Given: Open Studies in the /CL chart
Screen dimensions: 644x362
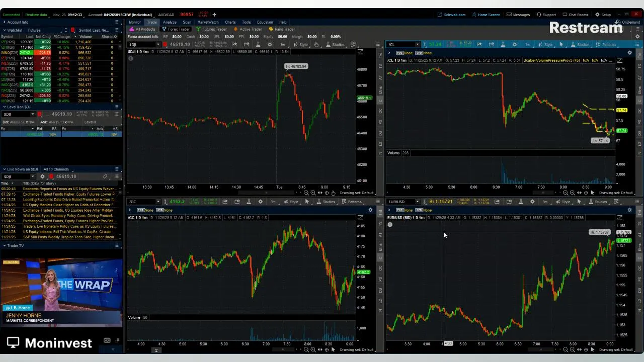Looking at the screenshot, I should tap(580, 45).
